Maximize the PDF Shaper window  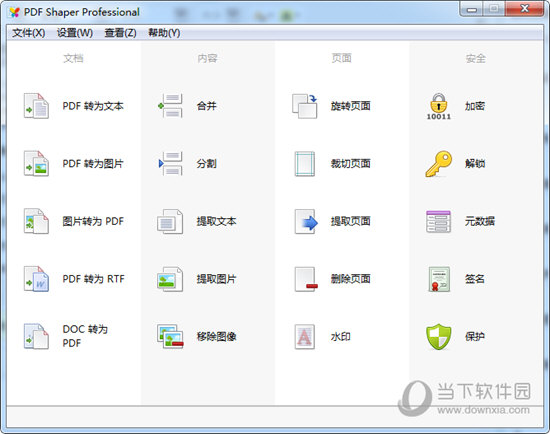click(x=494, y=9)
